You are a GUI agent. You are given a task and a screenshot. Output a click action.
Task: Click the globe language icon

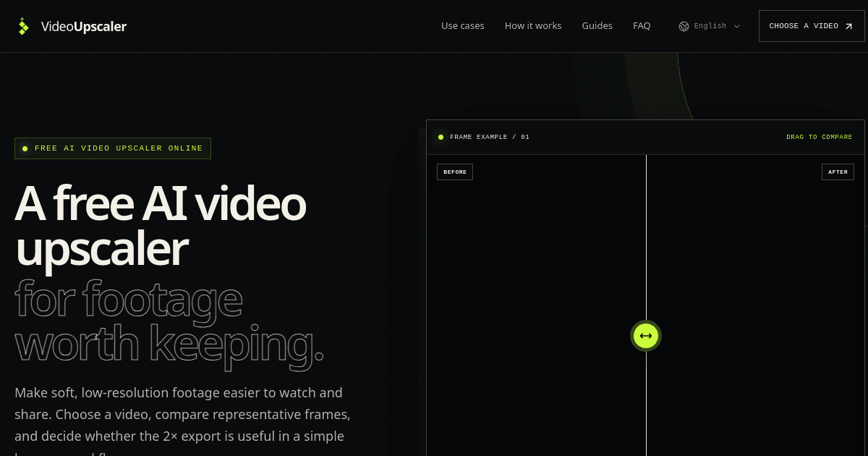[684, 26]
